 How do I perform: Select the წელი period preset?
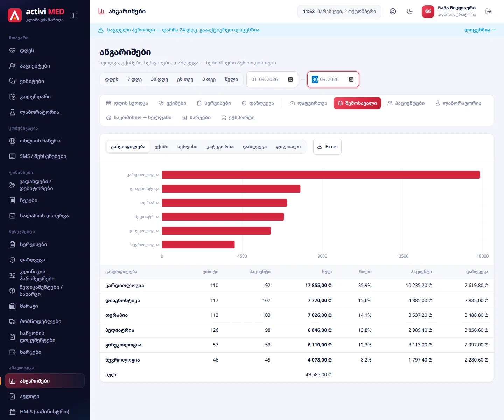pyautogui.click(x=231, y=79)
